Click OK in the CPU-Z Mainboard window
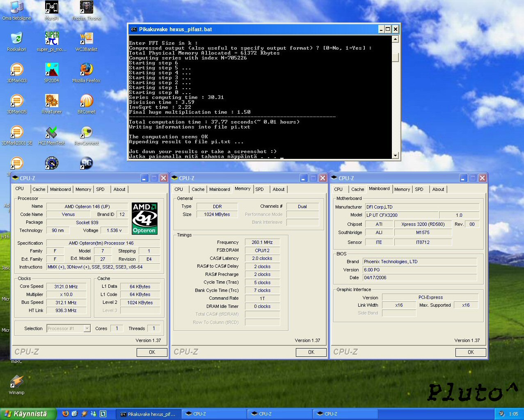This screenshot has width=524, height=420. coord(471,352)
